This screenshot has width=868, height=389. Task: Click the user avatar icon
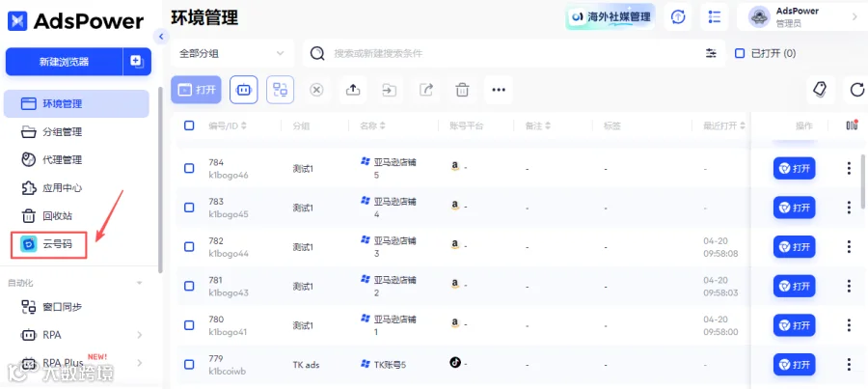coord(760,17)
